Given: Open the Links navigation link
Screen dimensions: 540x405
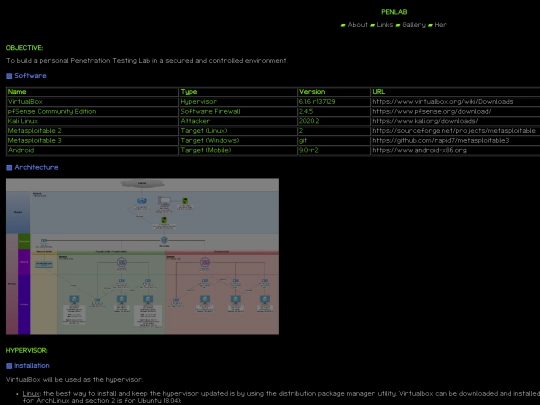Looking at the screenshot, I should 385,25.
